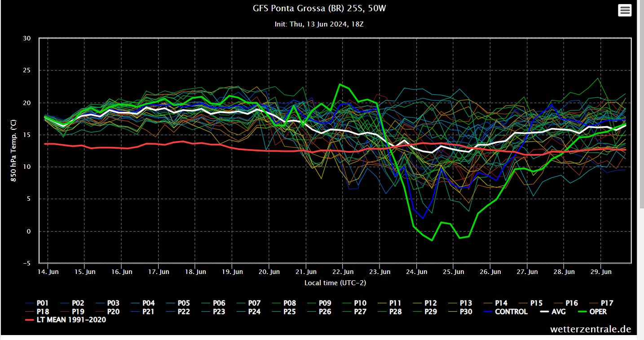
Task: Click the chart title GFS Ponta Grossa
Action: (x=319, y=9)
